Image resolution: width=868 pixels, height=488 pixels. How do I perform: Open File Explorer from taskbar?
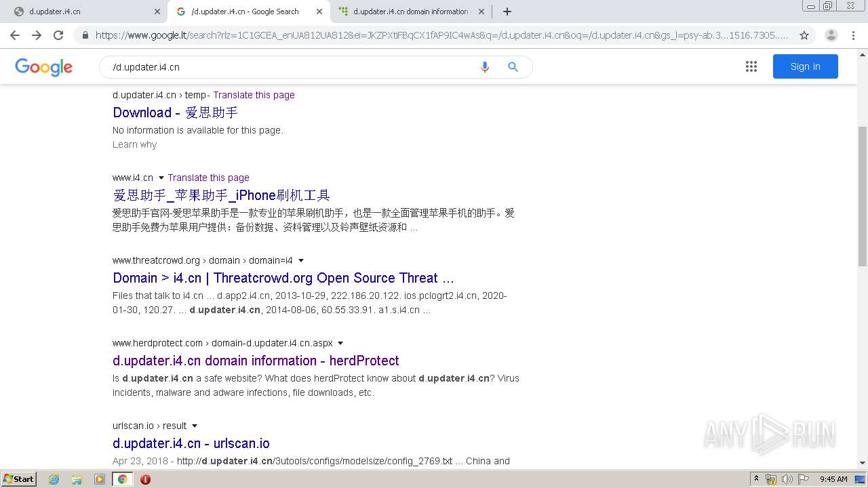(x=77, y=479)
